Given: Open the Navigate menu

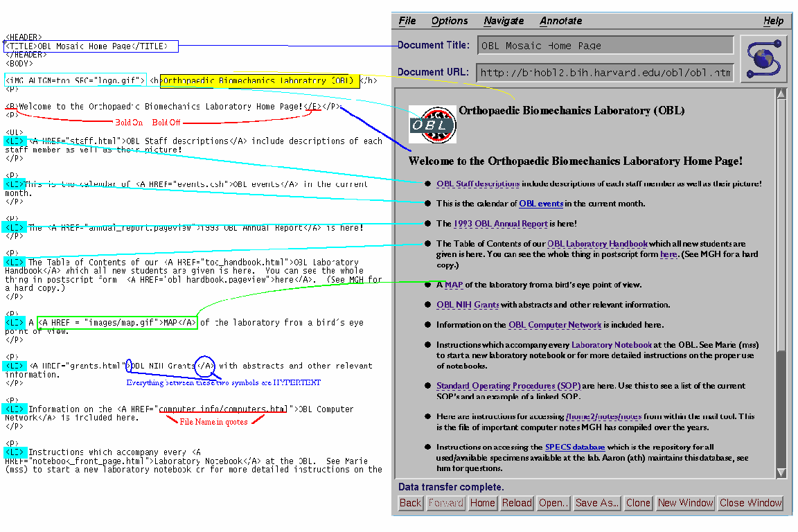Looking at the screenshot, I should click(504, 21).
